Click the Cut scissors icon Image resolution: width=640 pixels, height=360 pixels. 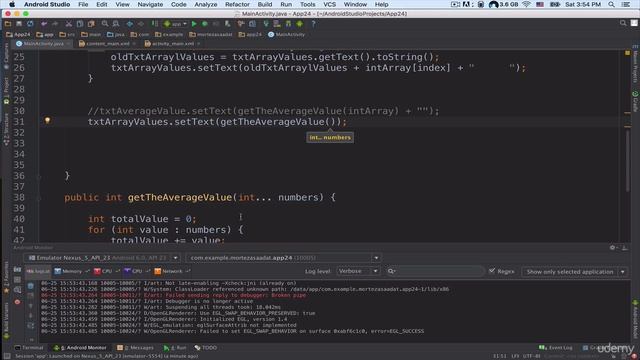coord(69,24)
